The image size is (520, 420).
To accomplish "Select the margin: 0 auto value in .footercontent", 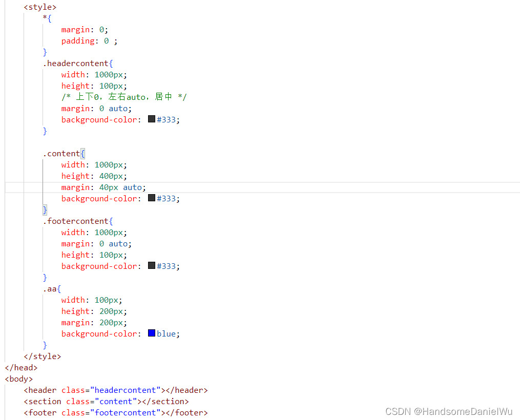I will pos(97,243).
